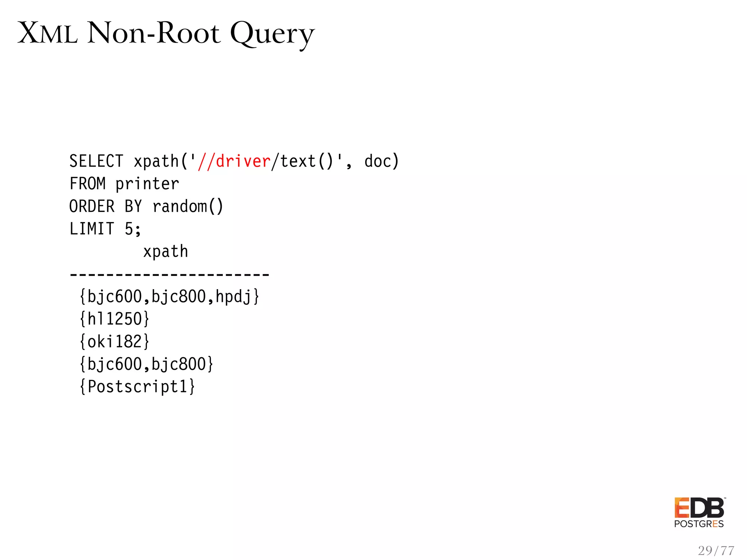
Task: Click result row {bjc600,bjc800}
Action: pyautogui.click(x=146, y=364)
